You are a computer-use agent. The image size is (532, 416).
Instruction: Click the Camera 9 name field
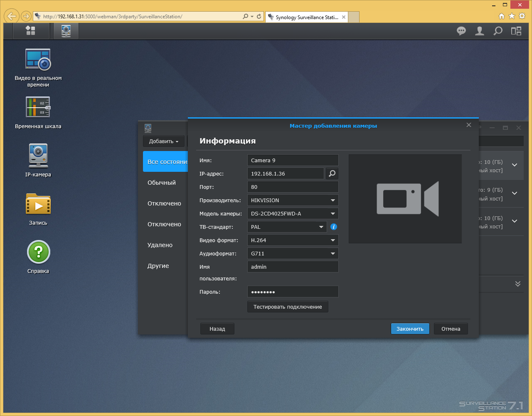(x=293, y=160)
